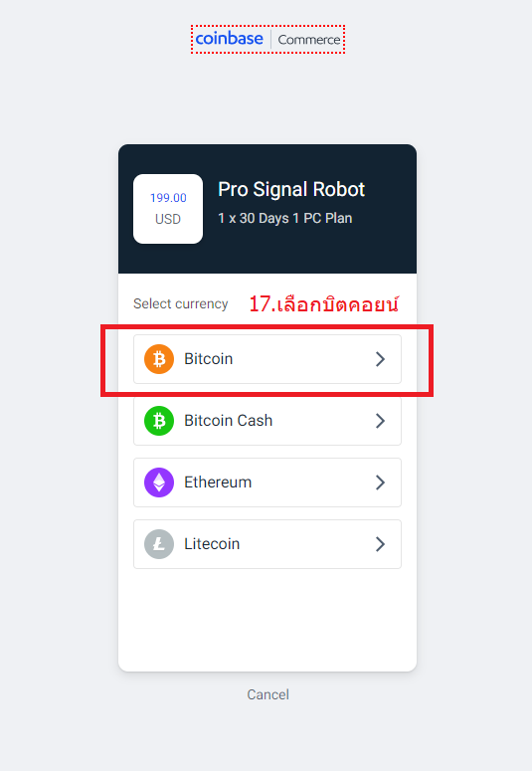Pick Ethereum from the currency list

coord(266,482)
